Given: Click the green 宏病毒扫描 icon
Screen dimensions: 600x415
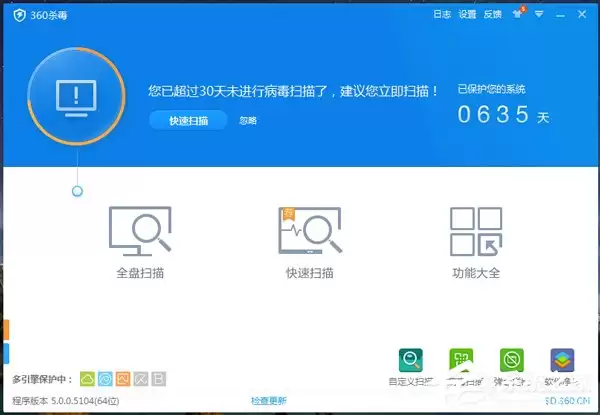Looking at the screenshot, I should pyautogui.click(x=461, y=361).
